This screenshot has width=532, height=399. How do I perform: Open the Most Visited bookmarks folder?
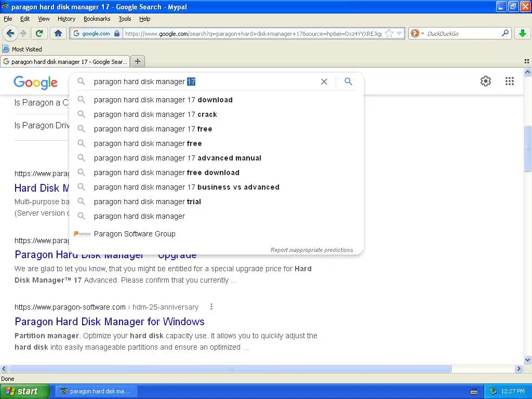coord(22,49)
